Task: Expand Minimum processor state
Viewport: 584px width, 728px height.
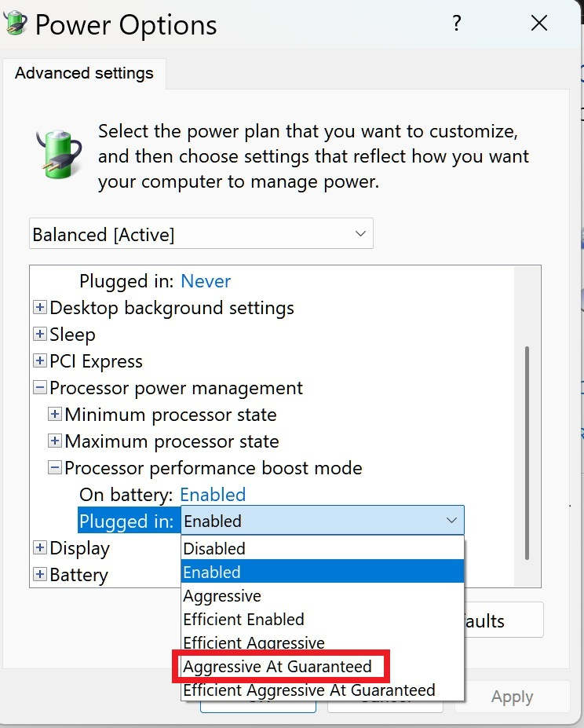Action: 55,414
